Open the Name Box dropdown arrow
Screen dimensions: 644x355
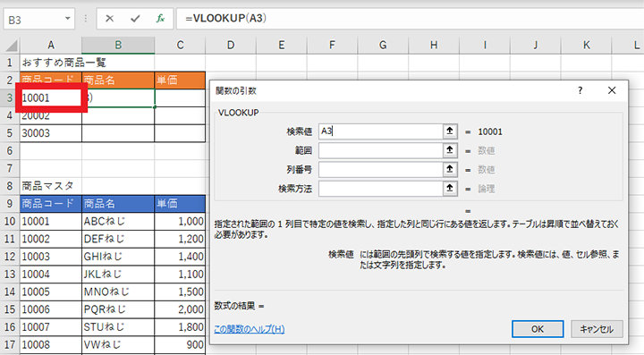click(x=67, y=19)
